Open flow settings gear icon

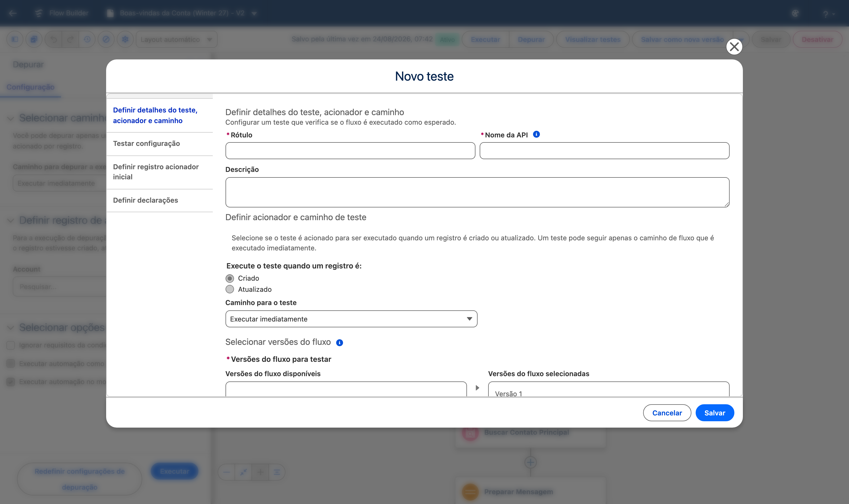click(x=125, y=40)
